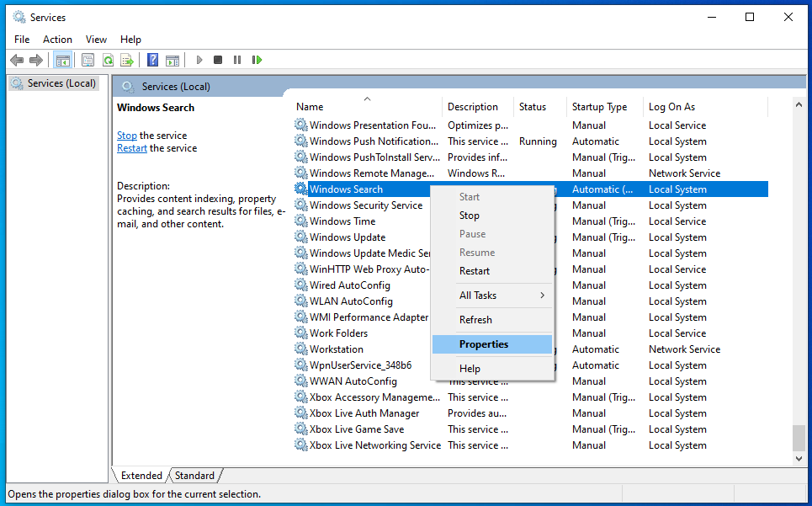This screenshot has height=506, width=812.
Task: Click the blue Help question mark icon
Action: coord(152,60)
